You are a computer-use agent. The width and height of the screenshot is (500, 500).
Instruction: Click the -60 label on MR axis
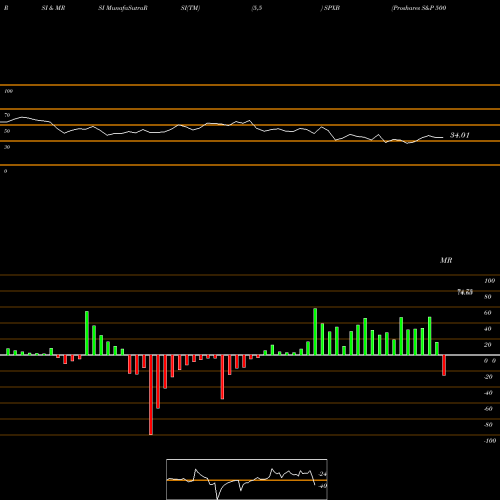(488, 409)
